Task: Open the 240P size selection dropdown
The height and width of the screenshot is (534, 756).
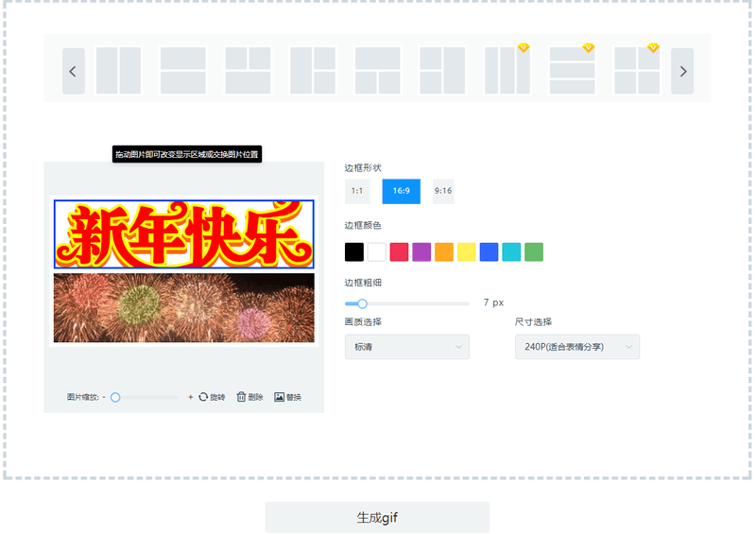Action: pos(577,347)
